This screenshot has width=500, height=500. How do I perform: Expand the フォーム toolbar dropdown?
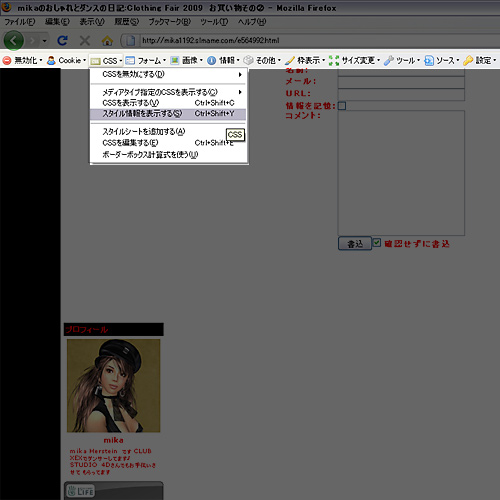click(x=164, y=60)
